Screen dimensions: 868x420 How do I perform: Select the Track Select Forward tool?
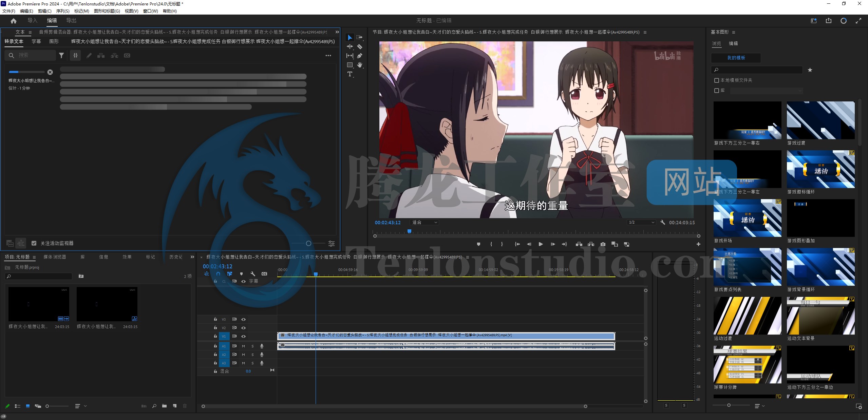point(360,37)
